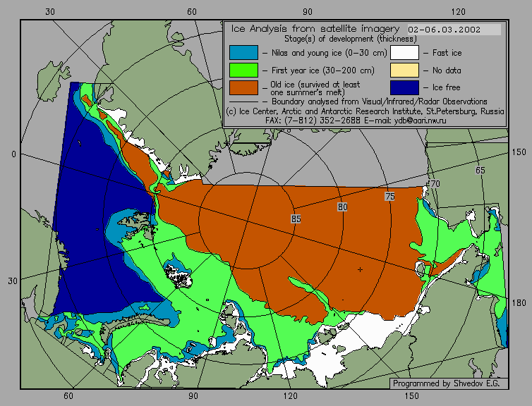This screenshot has width=532, height=406.
Task: Click the 75 latitude label
Action: [x=390, y=196]
